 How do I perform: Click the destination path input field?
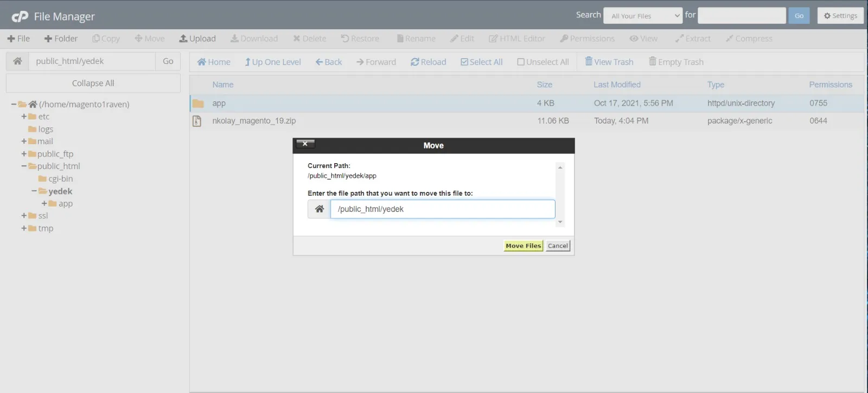point(442,209)
